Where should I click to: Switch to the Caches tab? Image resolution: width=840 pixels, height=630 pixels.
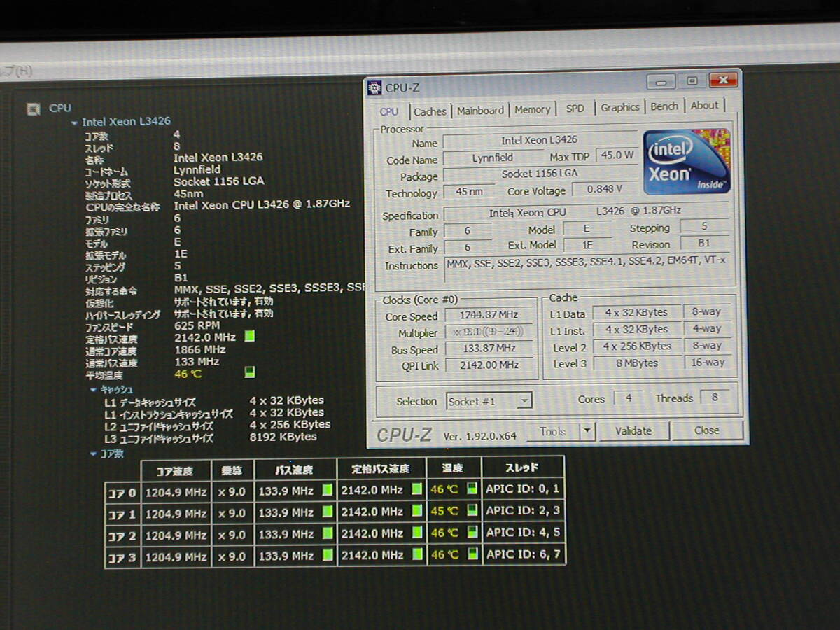430,111
